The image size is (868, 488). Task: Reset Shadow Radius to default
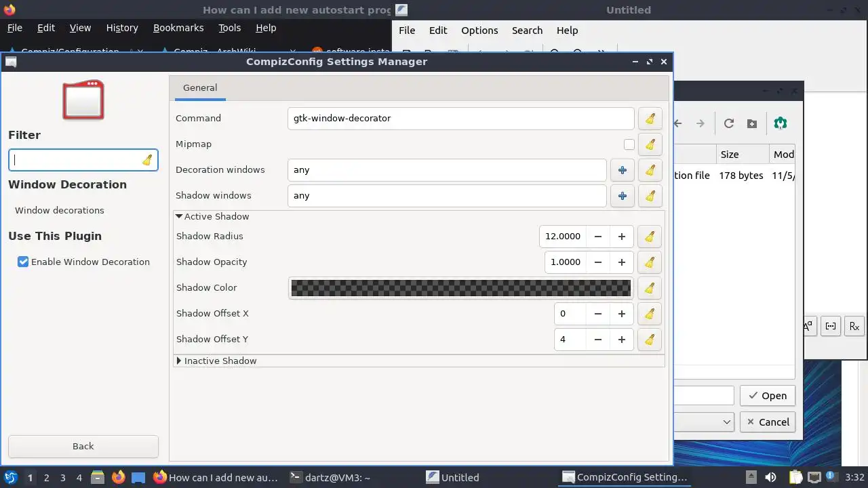coord(650,237)
